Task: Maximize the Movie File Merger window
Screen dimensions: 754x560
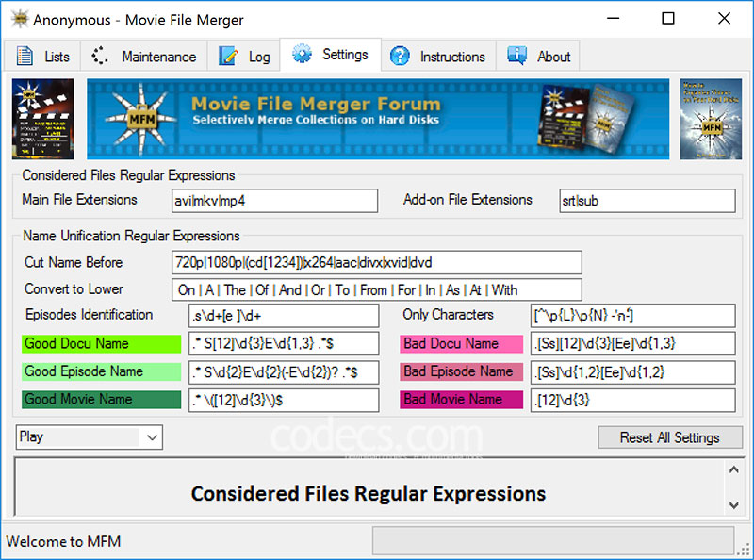Action: click(x=668, y=19)
